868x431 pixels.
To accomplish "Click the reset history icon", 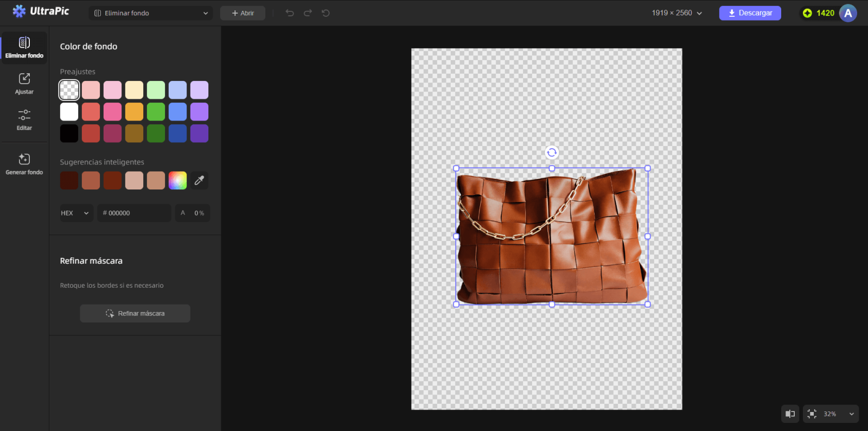I will (x=325, y=13).
